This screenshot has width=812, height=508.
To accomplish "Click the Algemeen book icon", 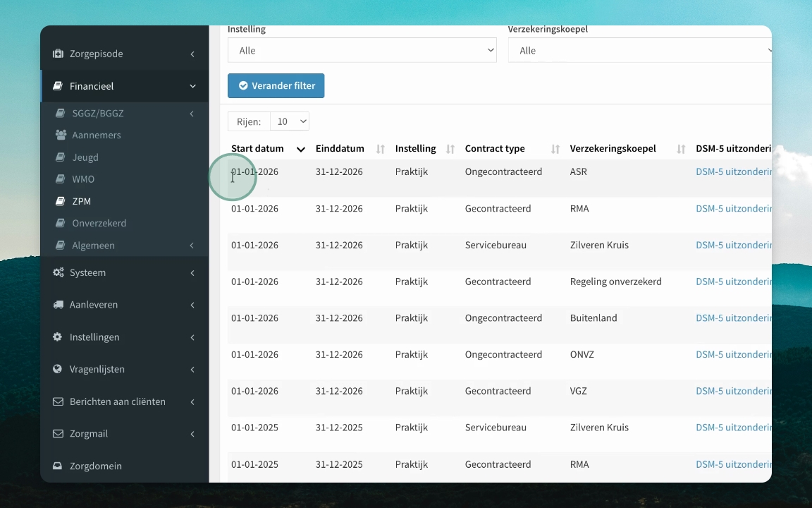I will pyautogui.click(x=60, y=246).
